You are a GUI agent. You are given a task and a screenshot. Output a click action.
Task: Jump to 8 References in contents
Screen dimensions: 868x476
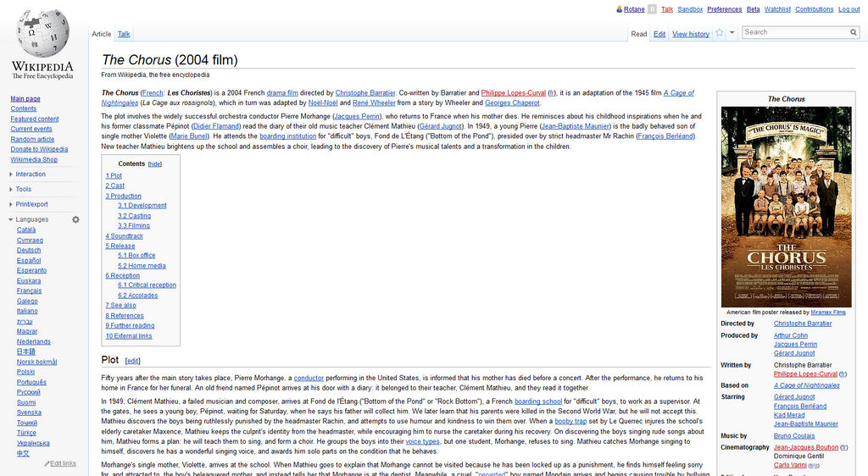(125, 316)
